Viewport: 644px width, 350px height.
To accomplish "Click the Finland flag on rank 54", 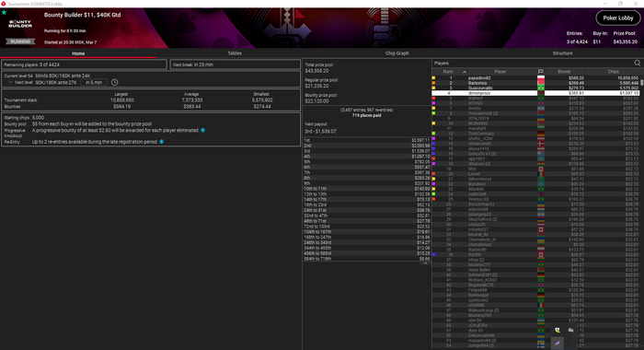I will tap(541, 345).
